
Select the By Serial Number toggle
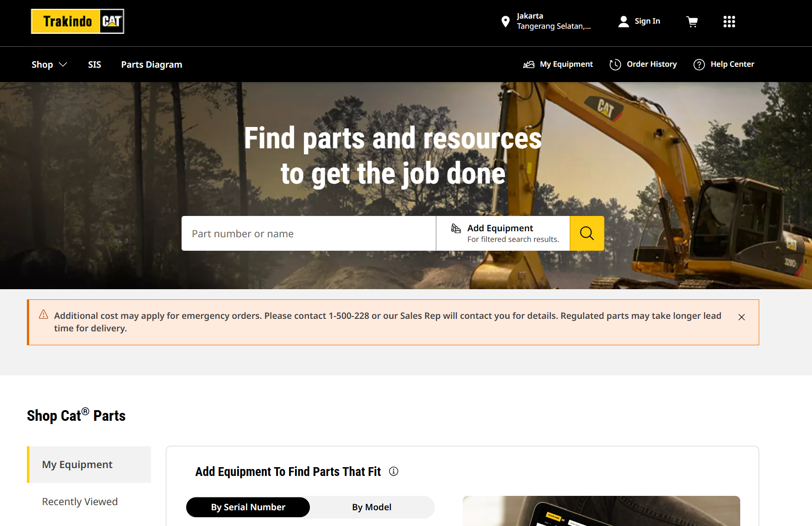pyautogui.click(x=248, y=507)
